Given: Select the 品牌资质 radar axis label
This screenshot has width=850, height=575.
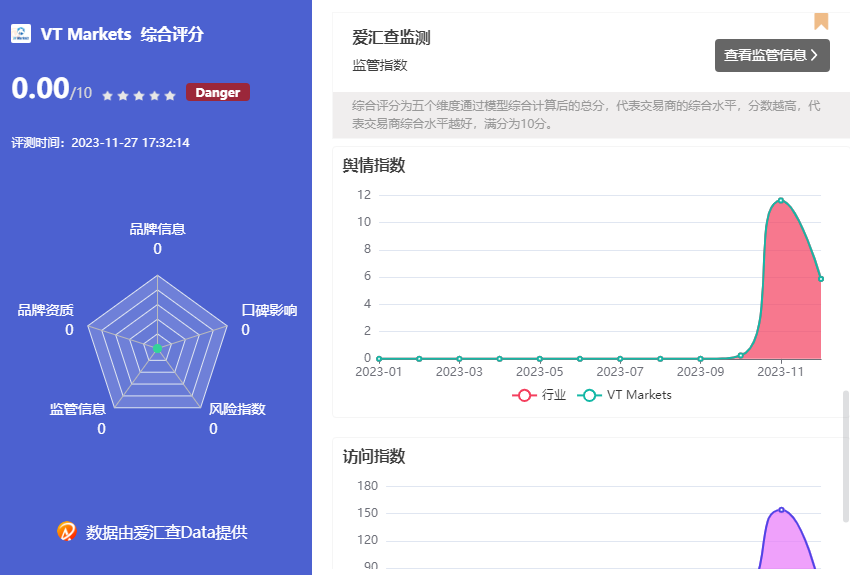Looking at the screenshot, I should (x=45, y=310).
